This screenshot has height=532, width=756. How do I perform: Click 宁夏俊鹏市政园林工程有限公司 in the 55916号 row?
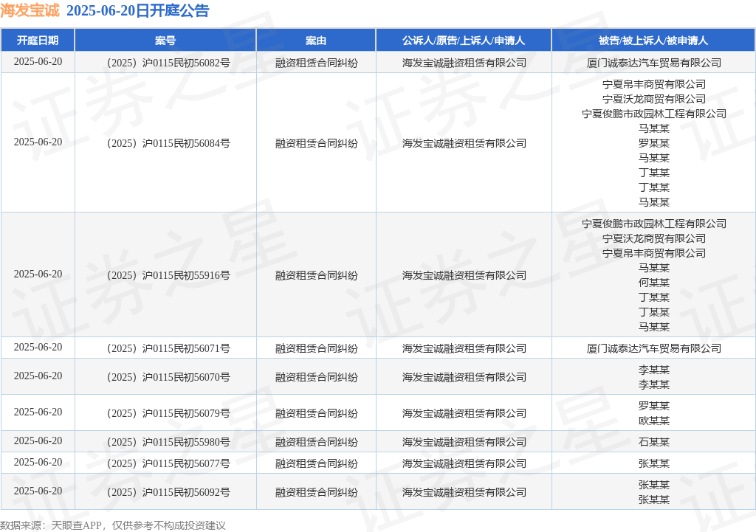(654, 224)
